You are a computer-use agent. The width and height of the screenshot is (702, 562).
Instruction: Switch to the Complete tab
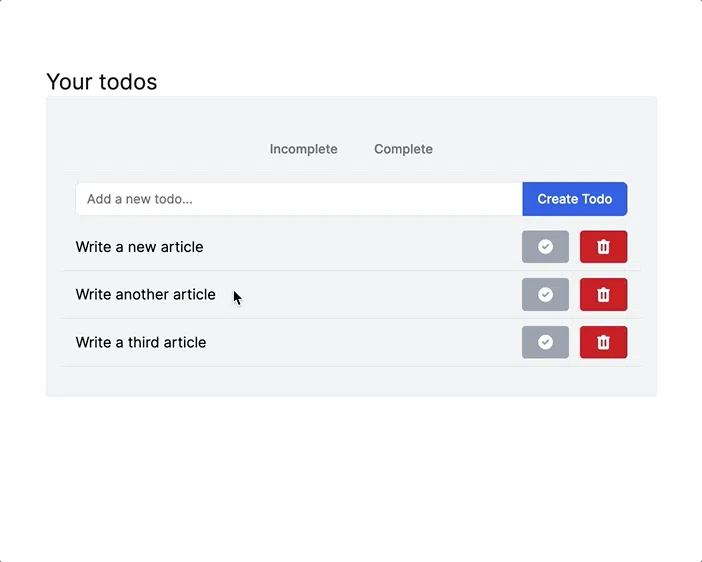point(403,149)
